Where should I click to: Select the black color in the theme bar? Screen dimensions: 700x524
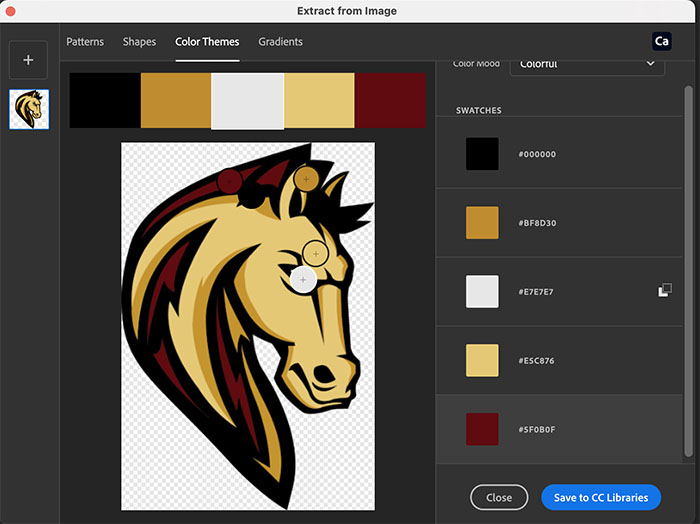pyautogui.click(x=105, y=100)
